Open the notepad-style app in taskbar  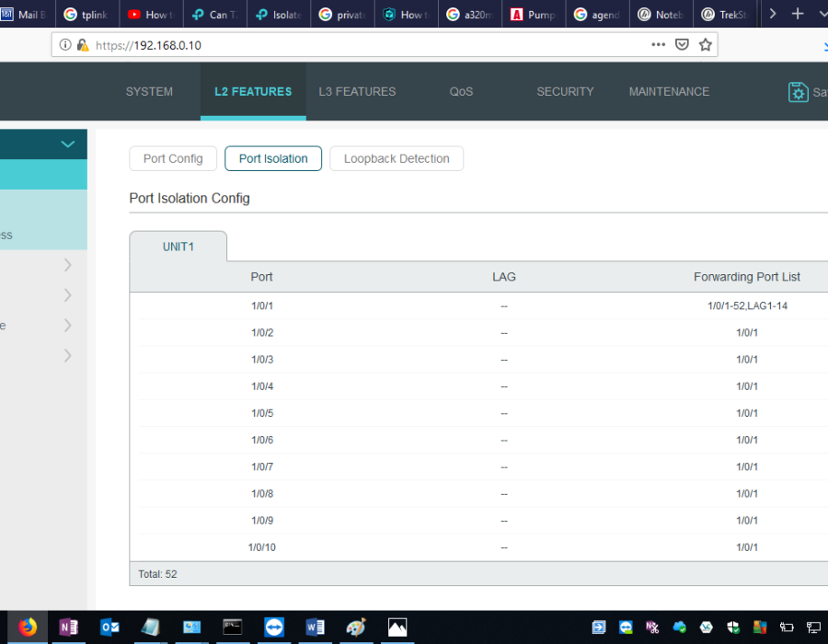(x=151, y=627)
